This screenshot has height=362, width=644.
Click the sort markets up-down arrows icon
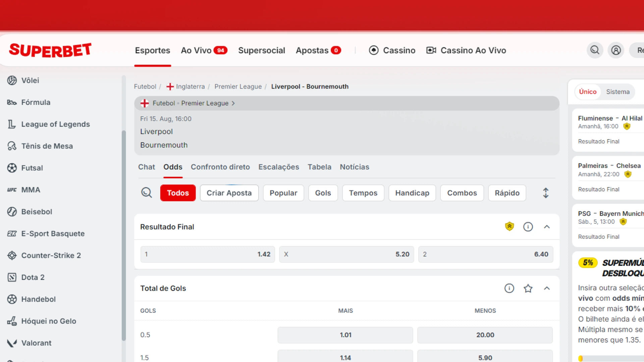546,193
